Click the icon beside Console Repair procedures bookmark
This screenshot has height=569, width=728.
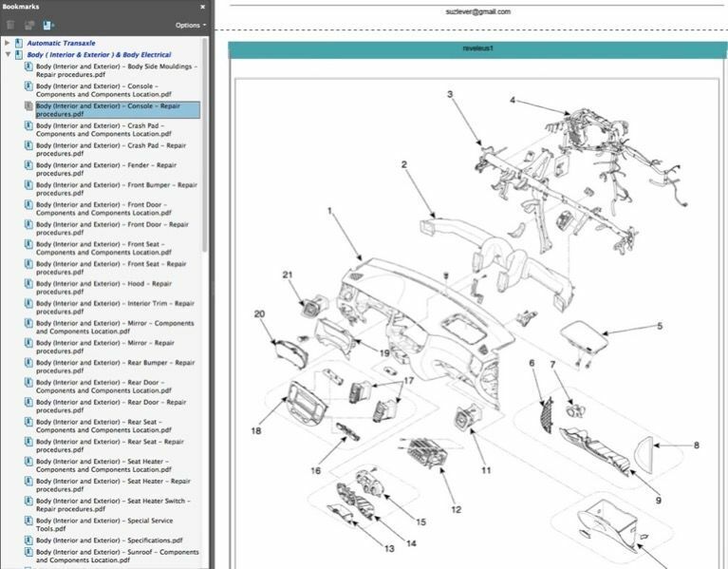pos(29,106)
